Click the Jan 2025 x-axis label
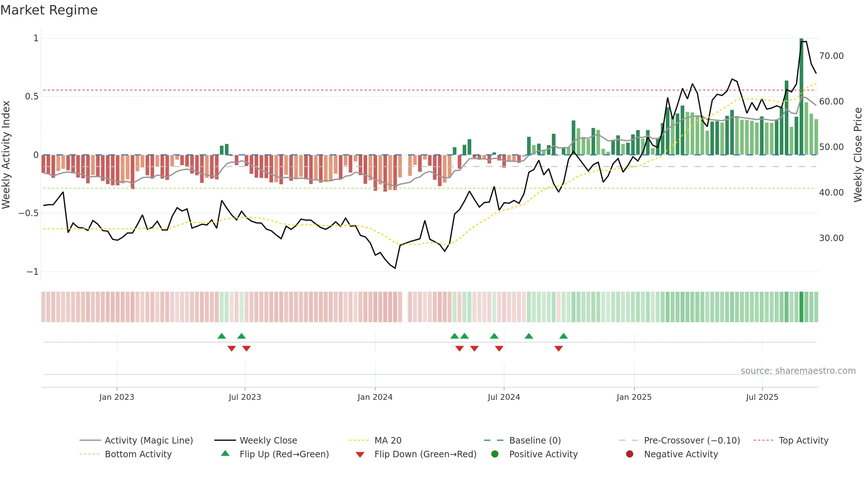The image size is (868, 488). click(634, 397)
